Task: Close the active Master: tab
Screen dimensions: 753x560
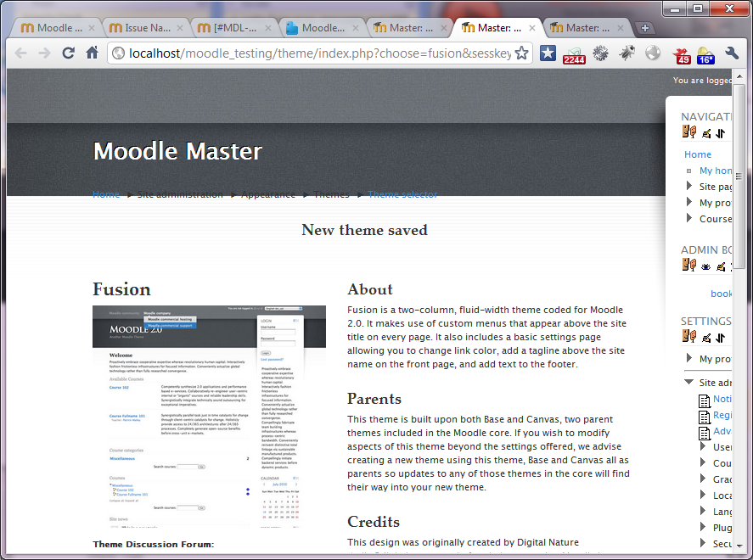Action: coord(532,28)
